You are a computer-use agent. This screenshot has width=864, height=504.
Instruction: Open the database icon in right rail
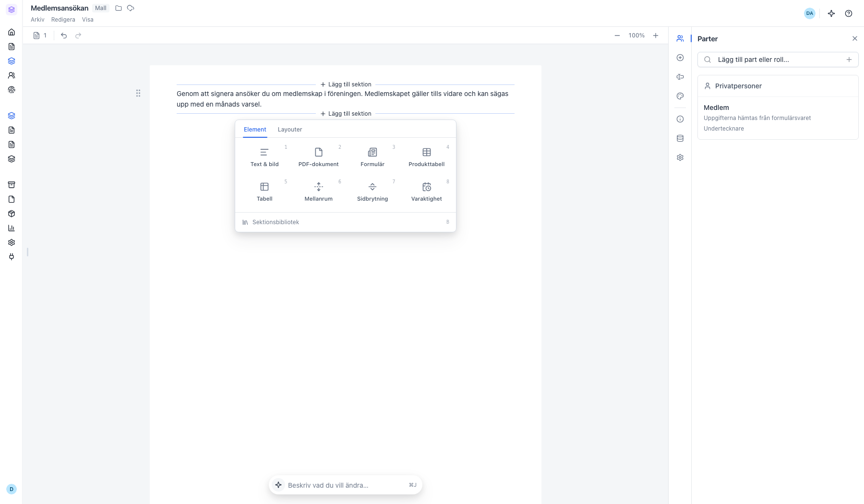pos(680,138)
